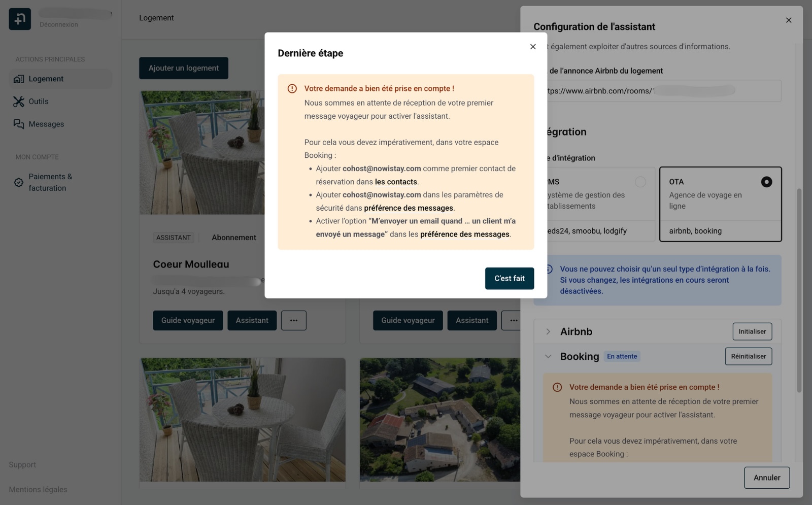
Task: Open last 'préférence des messages' link in dialog
Action: (465, 234)
